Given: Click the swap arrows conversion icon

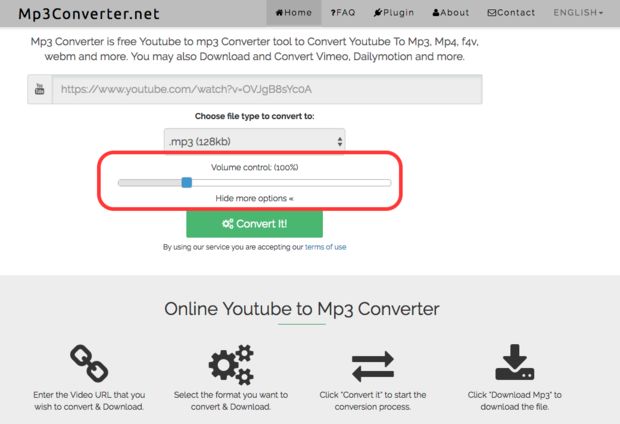Looking at the screenshot, I should click(373, 367).
